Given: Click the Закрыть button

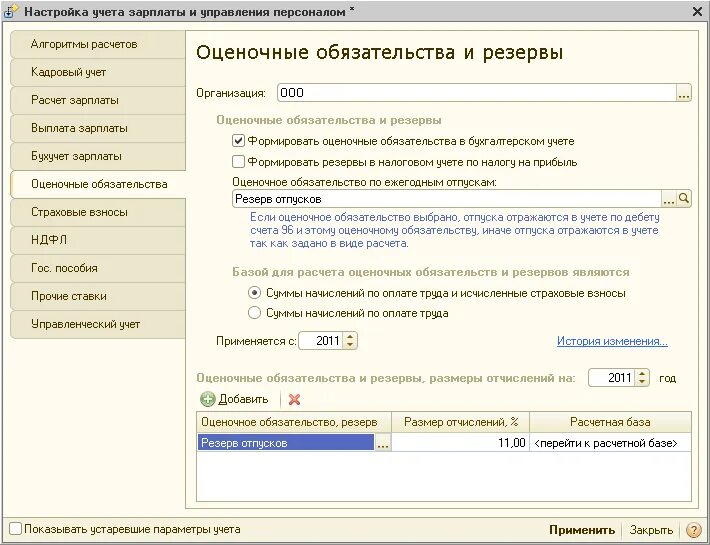Looking at the screenshot, I should [x=651, y=530].
